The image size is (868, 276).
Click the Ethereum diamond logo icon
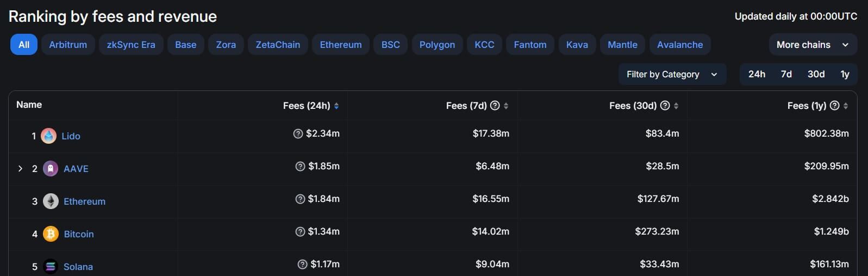[x=51, y=201]
